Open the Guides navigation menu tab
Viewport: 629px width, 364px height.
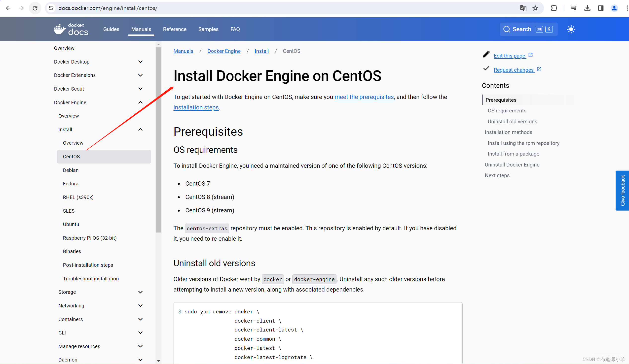111,29
